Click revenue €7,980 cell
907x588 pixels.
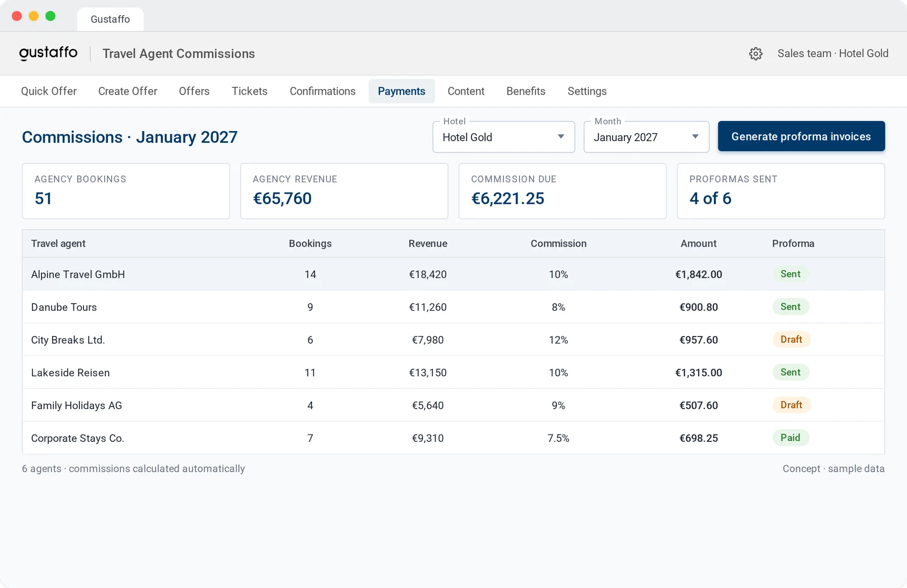pos(428,340)
